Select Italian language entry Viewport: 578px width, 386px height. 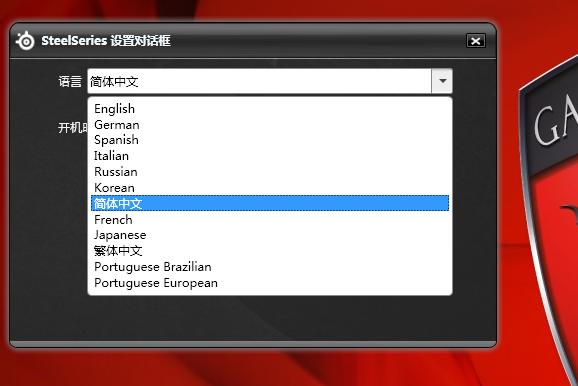coord(270,156)
